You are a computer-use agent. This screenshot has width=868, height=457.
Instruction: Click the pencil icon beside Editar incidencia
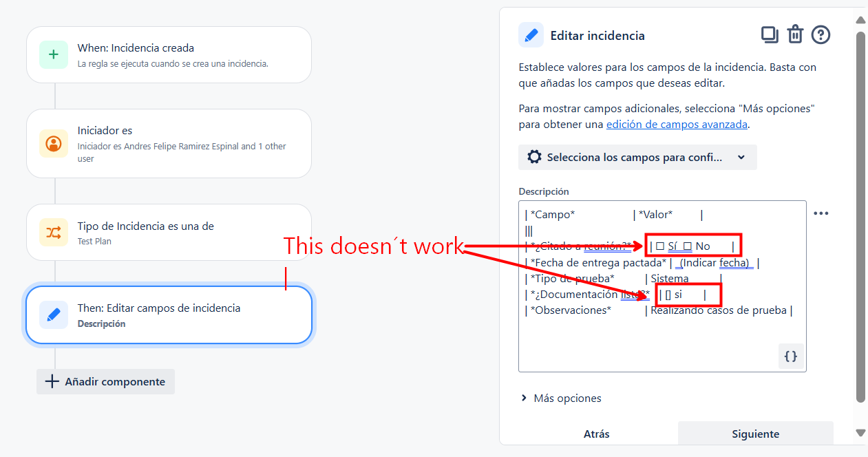[529, 34]
